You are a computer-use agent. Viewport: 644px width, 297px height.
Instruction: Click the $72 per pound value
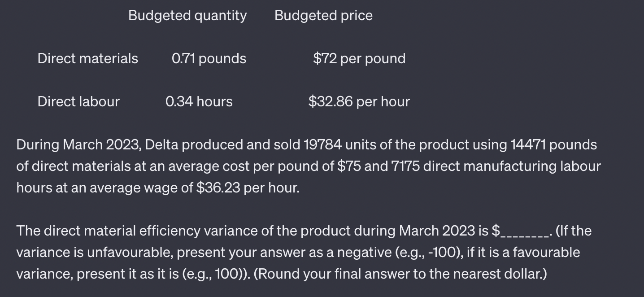pyautogui.click(x=359, y=59)
